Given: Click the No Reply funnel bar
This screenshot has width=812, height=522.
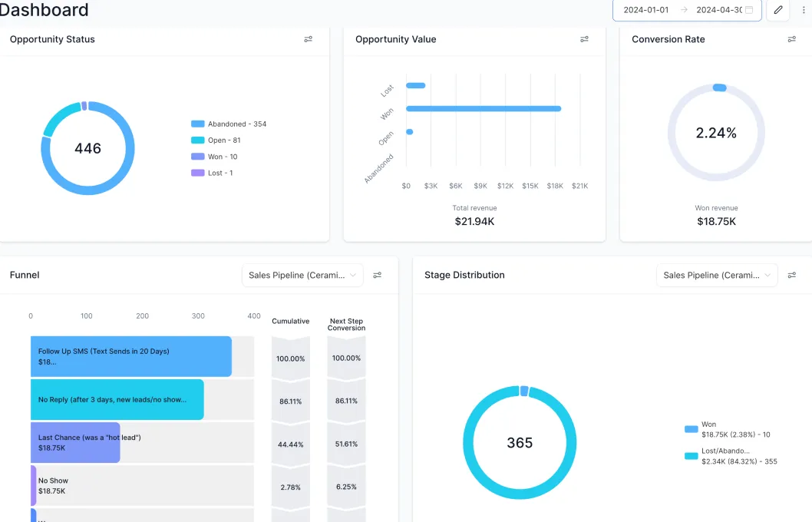Looking at the screenshot, I should (x=117, y=399).
